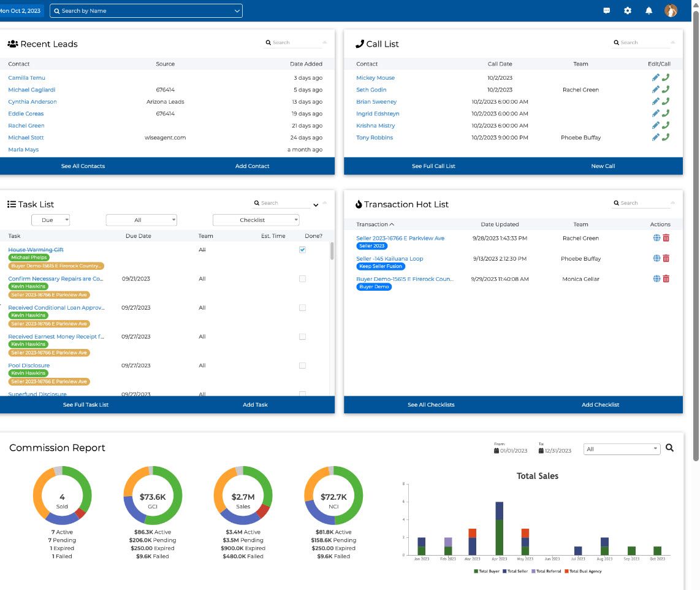The image size is (700, 590).
Task: Click the From date field showing 01/01/2023
Action: (514, 450)
